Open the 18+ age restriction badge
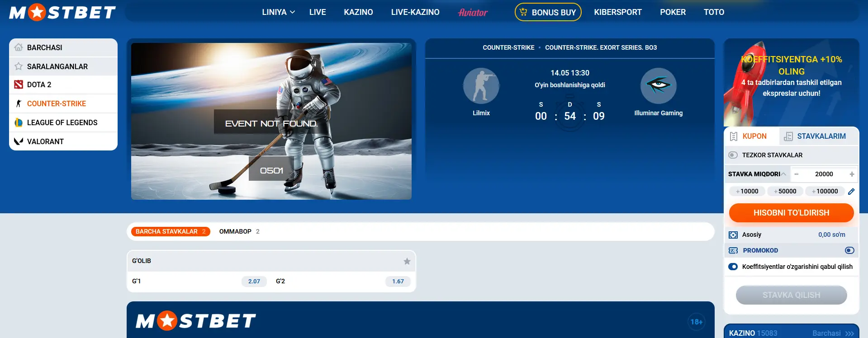The image size is (868, 338). pyautogui.click(x=697, y=322)
